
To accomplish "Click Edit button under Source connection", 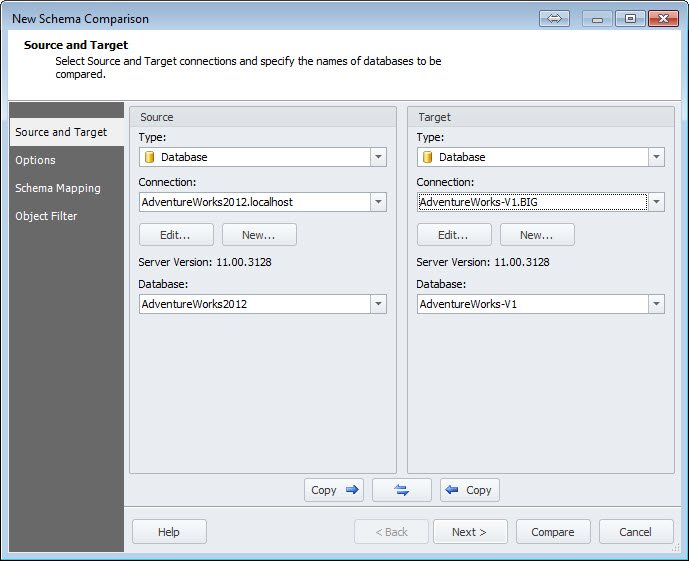I will (176, 235).
